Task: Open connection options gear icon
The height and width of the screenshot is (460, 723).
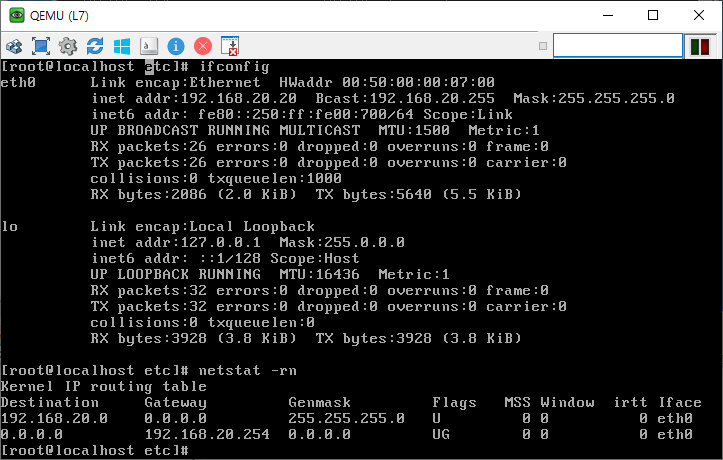Action: [x=68, y=46]
